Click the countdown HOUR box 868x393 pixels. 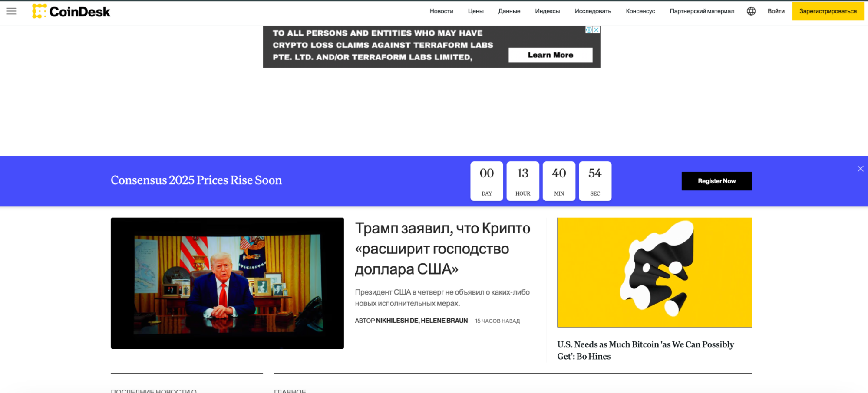(523, 181)
